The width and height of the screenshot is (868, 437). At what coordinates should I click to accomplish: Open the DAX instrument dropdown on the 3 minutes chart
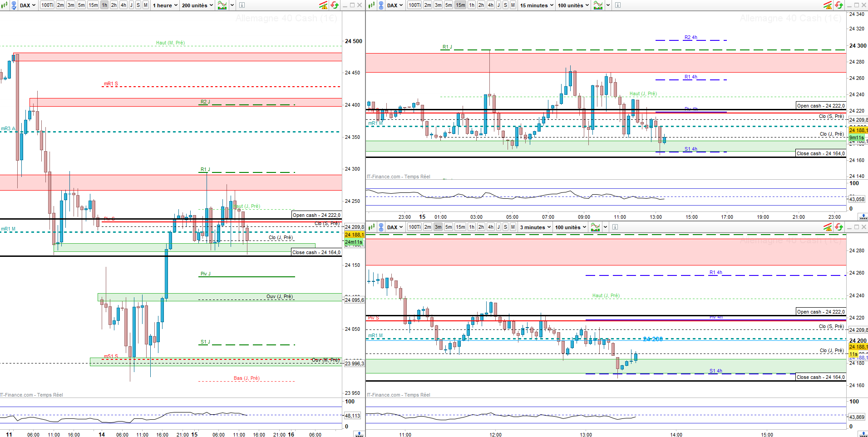[x=395, y=227]
